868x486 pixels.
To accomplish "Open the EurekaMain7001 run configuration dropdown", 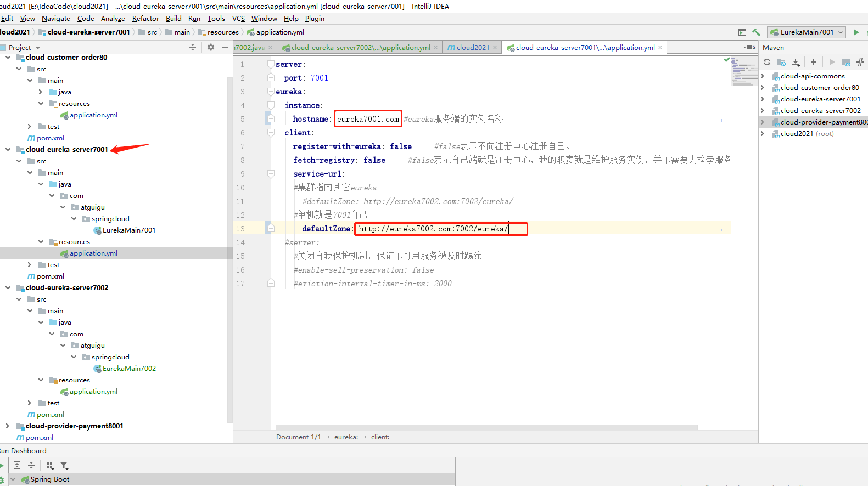I will (807, 32).
